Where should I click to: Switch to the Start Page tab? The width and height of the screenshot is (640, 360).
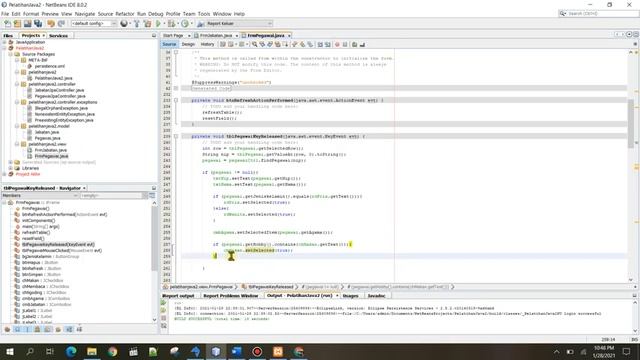click(174, 36)
